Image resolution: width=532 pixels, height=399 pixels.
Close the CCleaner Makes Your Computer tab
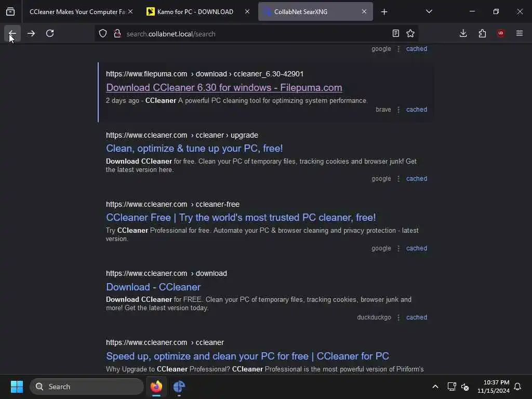click(x=130, y=11)
